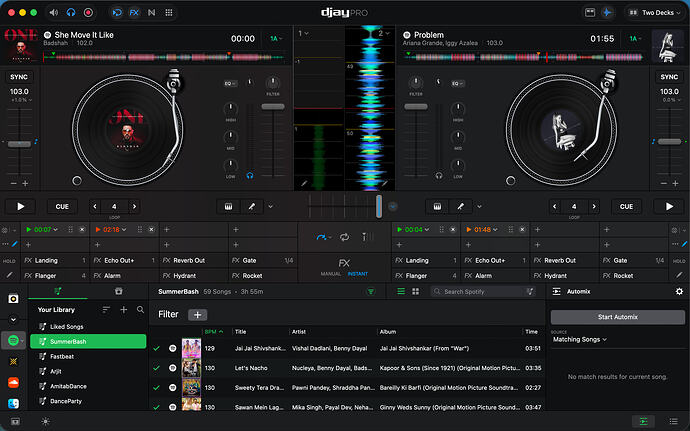Click the left deck tempo slider handle
690x431 pixels.
coord(19,144)
